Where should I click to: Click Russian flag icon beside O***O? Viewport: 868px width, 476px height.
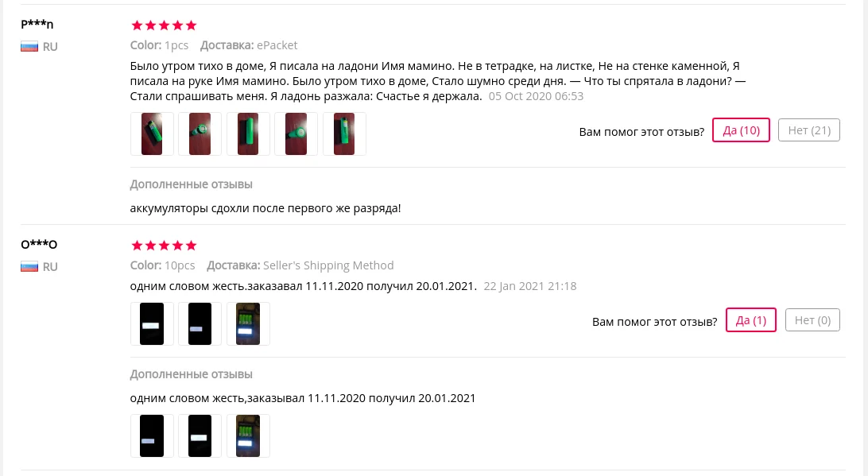(29, 267)
